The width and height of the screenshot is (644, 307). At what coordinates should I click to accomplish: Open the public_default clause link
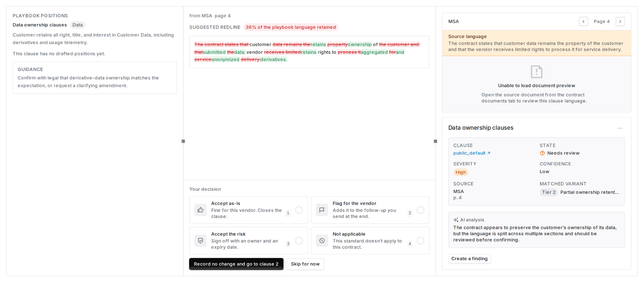pos(472,153)
